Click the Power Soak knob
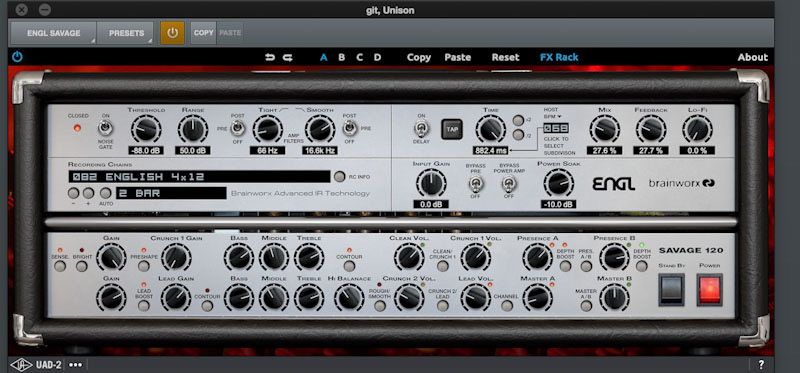This screenshot has width=800, height=373. [558, 183]
